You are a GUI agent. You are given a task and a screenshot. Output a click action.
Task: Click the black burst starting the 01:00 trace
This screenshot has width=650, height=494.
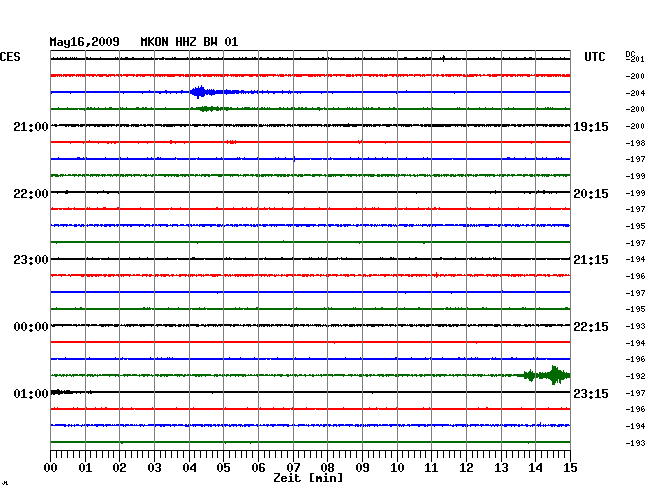click(61, 392)
